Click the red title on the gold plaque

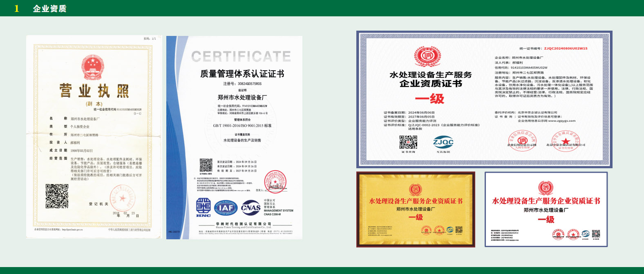pos(416,201)
